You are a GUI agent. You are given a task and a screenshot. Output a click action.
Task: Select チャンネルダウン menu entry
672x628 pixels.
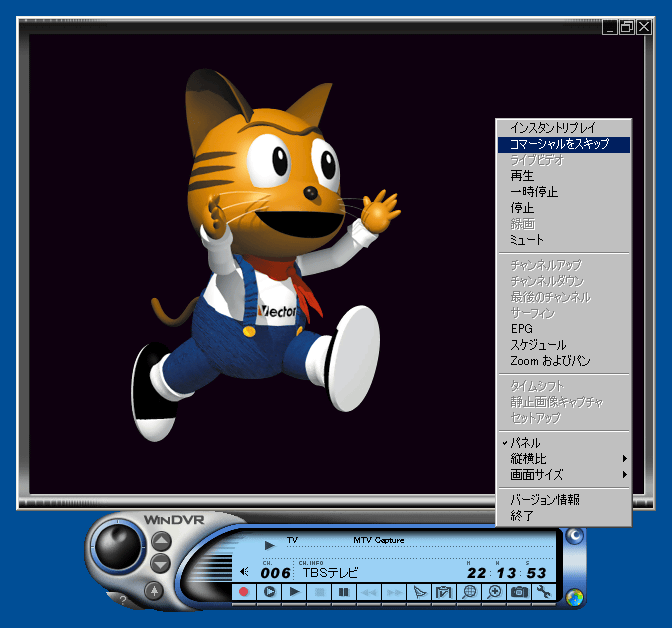[x=564, y=281]
